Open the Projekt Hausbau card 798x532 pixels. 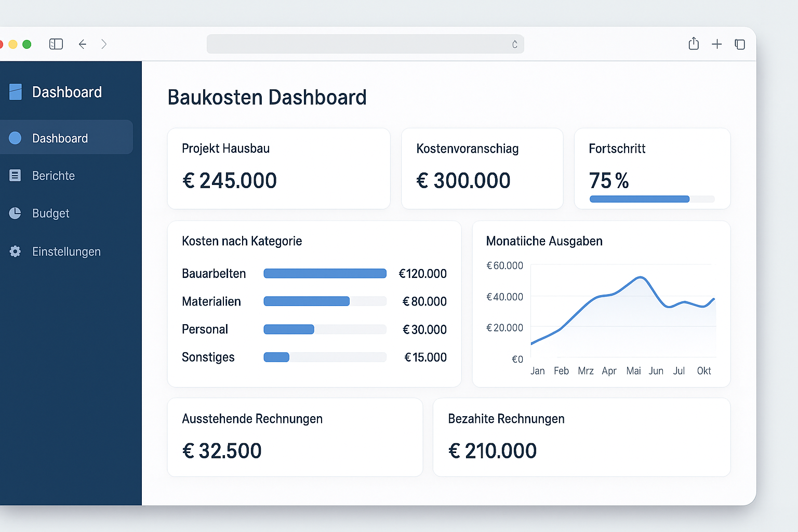pyautogui.click(x=278, y=168)
